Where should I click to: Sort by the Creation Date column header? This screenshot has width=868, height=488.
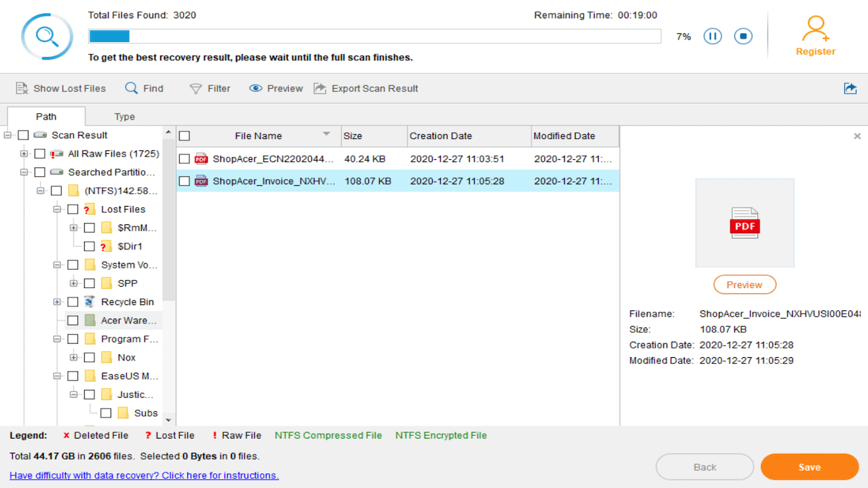click(x=469, y=136)
